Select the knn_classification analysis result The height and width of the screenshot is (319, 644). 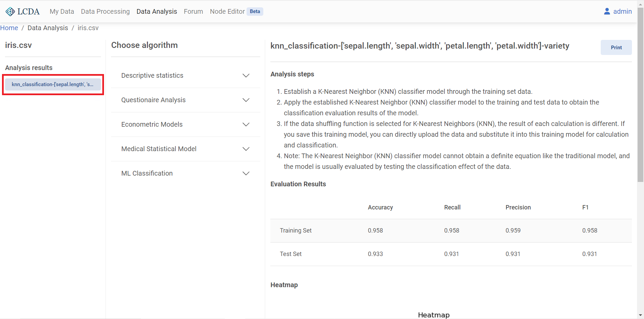[53, 84]
